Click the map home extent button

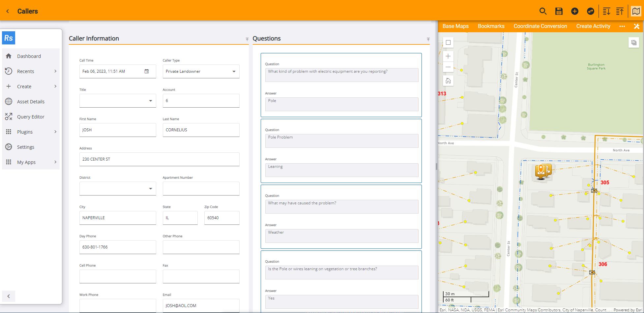[448, 81]
